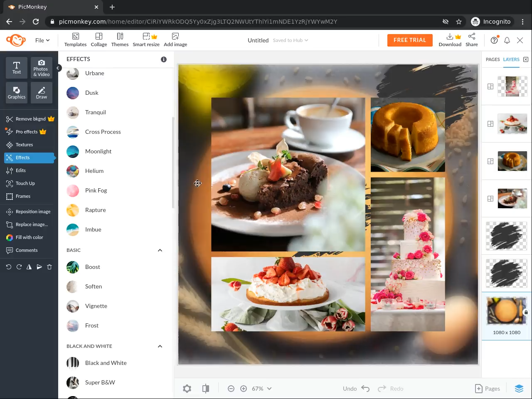Viewport: 532px width, 399px height.
Task: Delete the selected layer with the trash icon
Action: coord(49,267)
